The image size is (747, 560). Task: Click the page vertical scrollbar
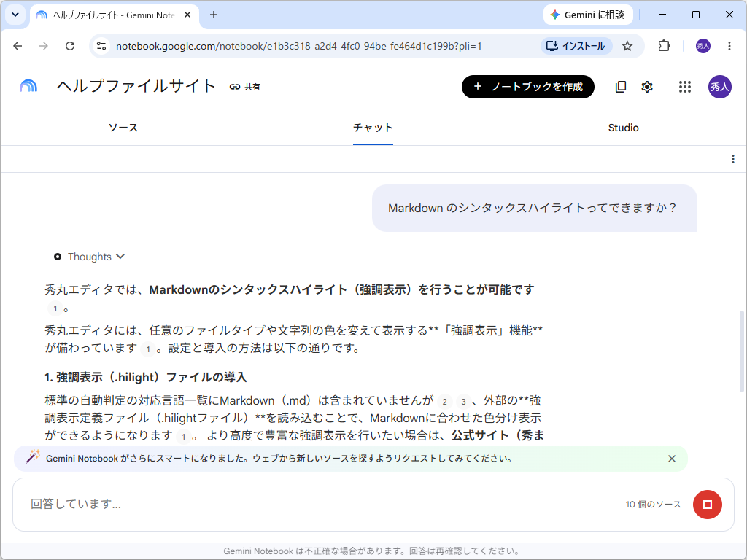pyautogui.click(x=741, y=351)
